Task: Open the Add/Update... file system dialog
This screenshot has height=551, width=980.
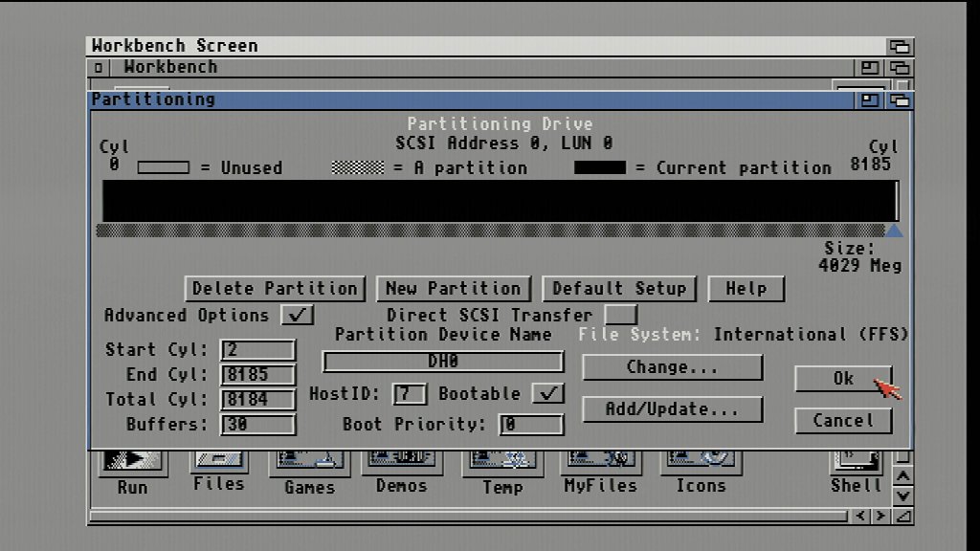Action: click(672, 409)
